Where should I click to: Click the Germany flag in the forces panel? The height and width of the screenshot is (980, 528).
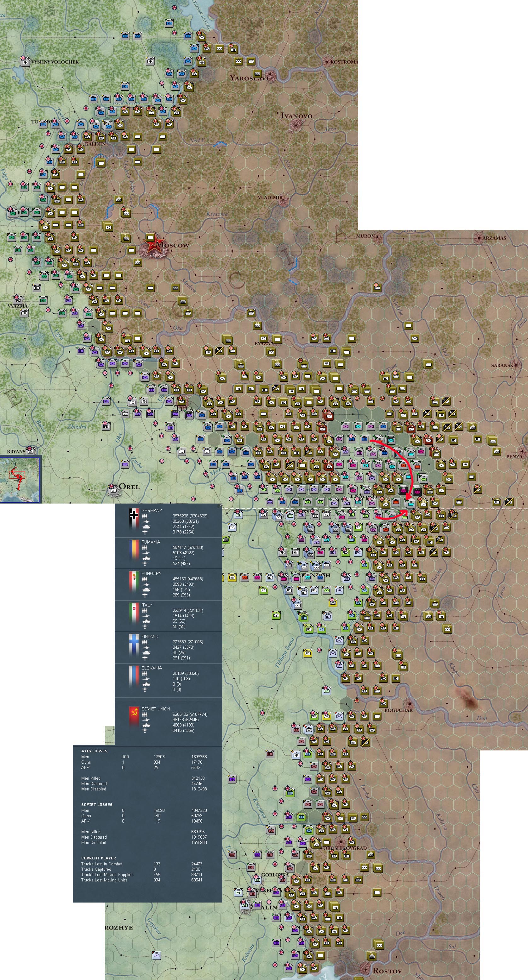pyautogui.click(x=134, y=519)
